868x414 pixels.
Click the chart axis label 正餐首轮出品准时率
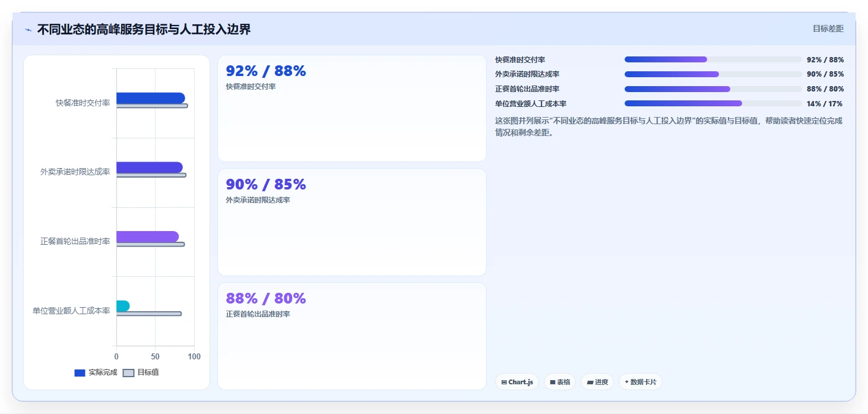pyautogui.click(x=75, y=241)
